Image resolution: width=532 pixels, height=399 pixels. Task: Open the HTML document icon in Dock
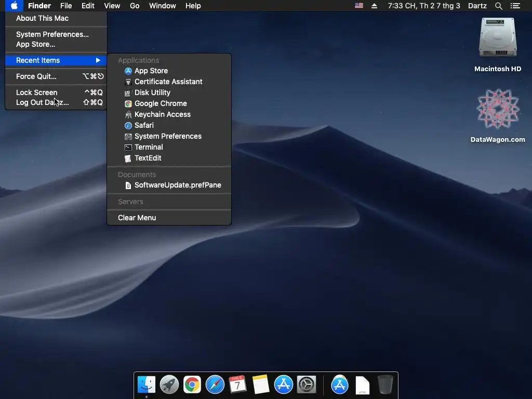(362, 385)
